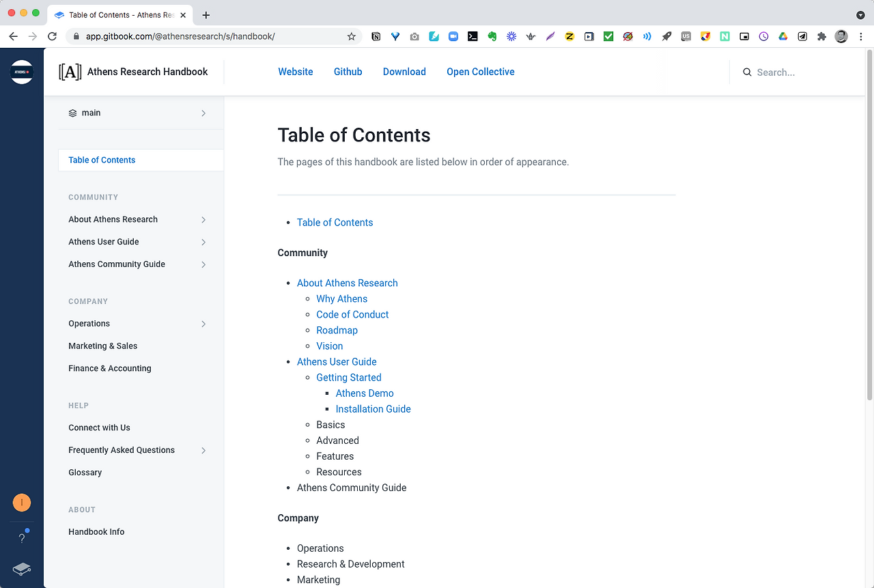Open the Google Drive extension
This screenshot has height=588, width=874.
tap(783, 36)
